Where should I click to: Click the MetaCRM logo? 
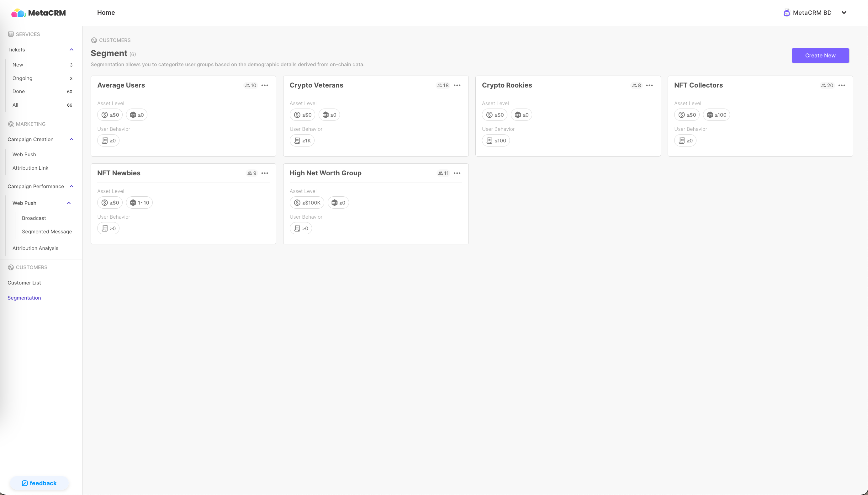(38, 13)
